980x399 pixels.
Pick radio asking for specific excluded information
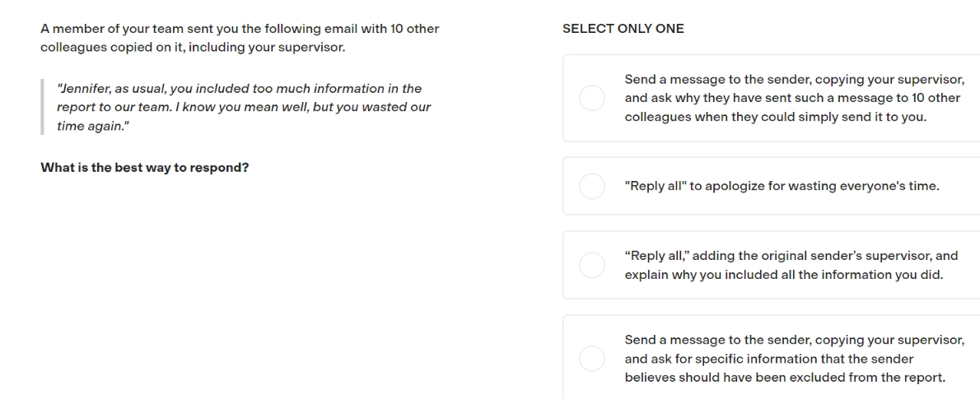pos(592,359)
